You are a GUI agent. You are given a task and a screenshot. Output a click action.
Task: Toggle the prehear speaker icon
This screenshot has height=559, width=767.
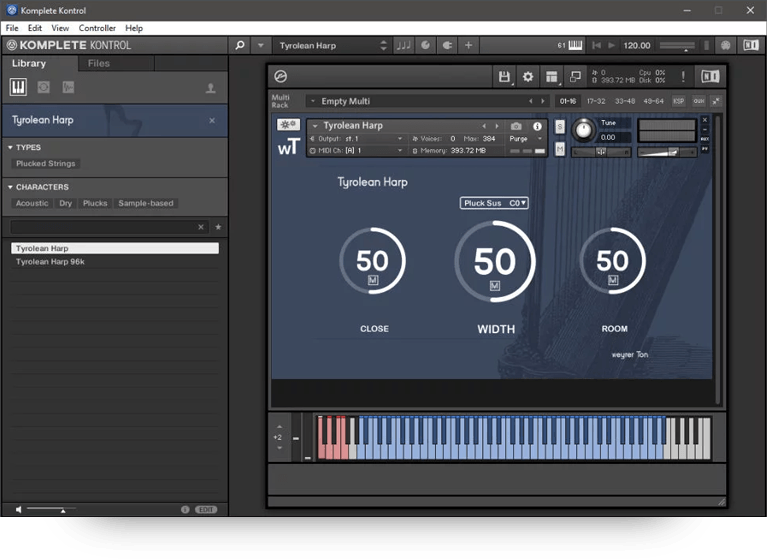[18, 510]
